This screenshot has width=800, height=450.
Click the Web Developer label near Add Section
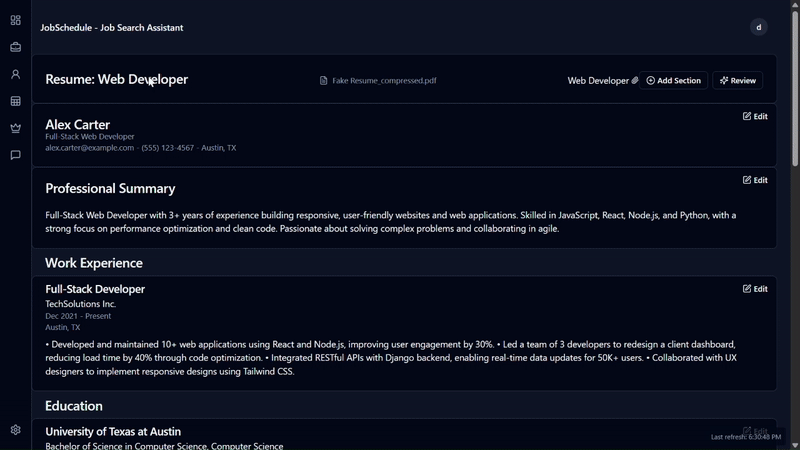click(598, 81)
